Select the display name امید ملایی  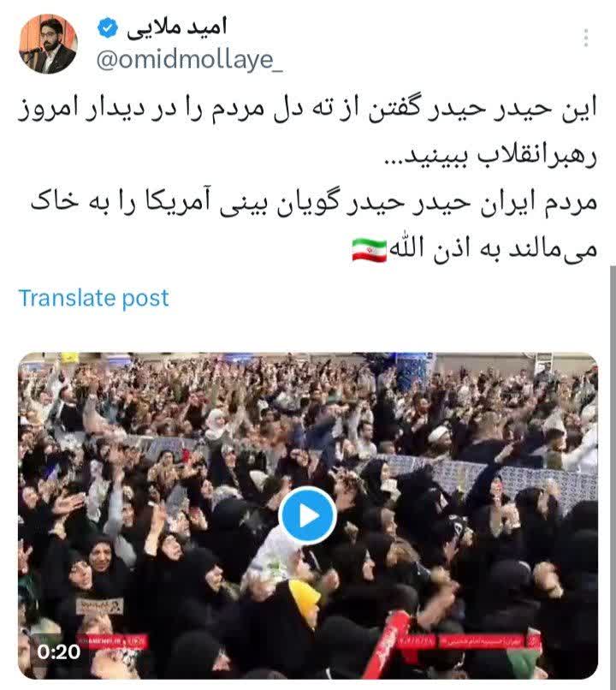click(176, 27)
